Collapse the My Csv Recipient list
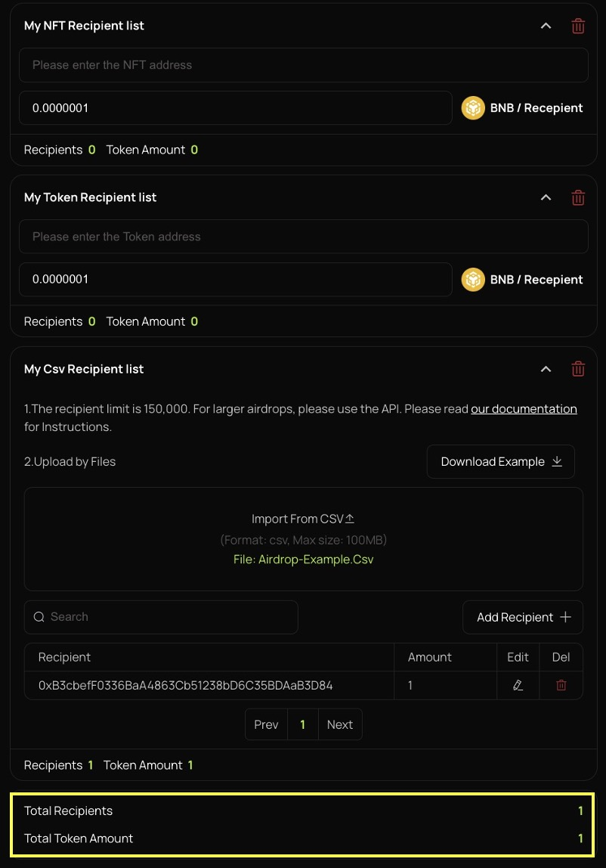This screenshot has height=868, width=606. click(546, 369)
